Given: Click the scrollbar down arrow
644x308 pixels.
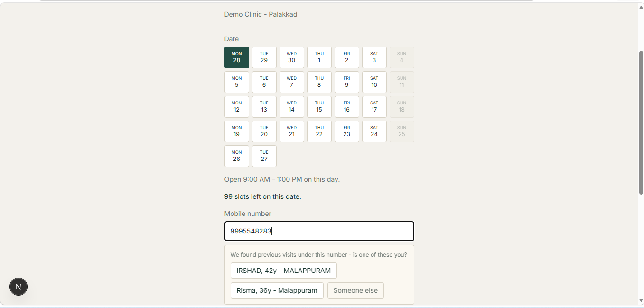Looking at the screenshot, I should [641, 300].
